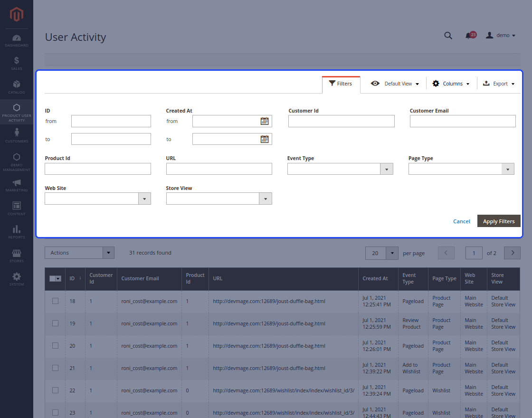Click the Filters tab button
The width and height of the screenshot is (532, 418).
click(x=341, y=84)
